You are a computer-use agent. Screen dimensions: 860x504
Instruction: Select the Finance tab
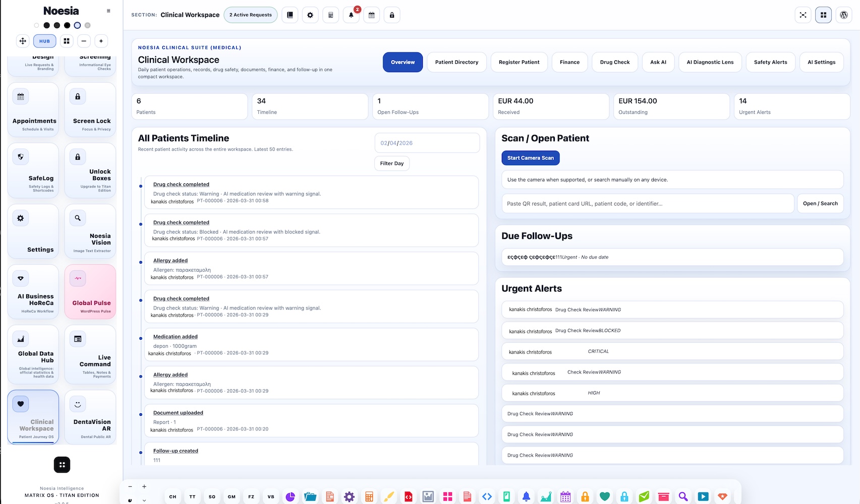569,62
